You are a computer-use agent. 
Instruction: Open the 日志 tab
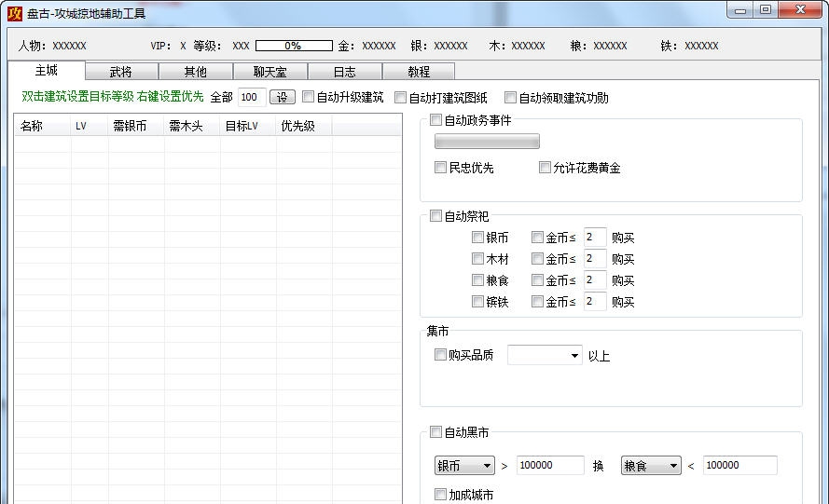coord(344,72)
